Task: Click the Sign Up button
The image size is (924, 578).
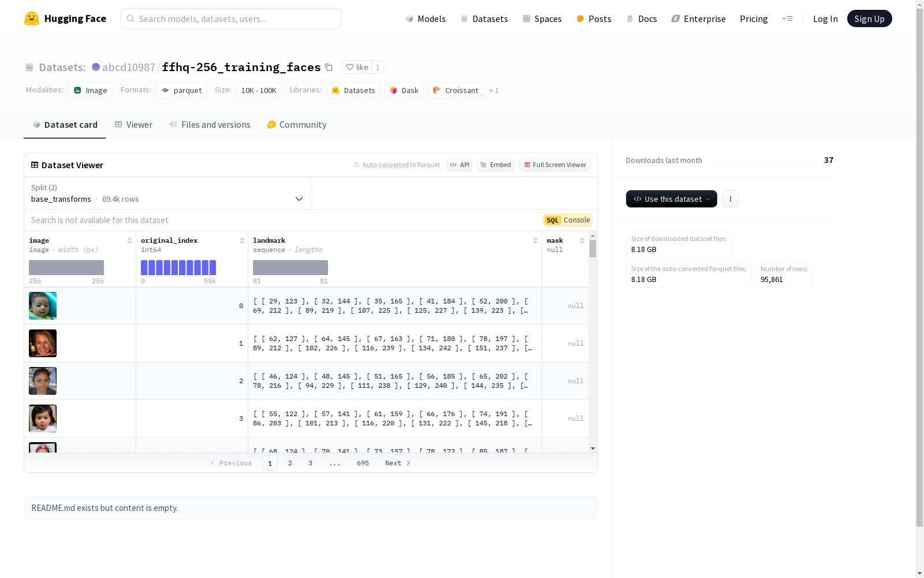Action: (870, 18)
